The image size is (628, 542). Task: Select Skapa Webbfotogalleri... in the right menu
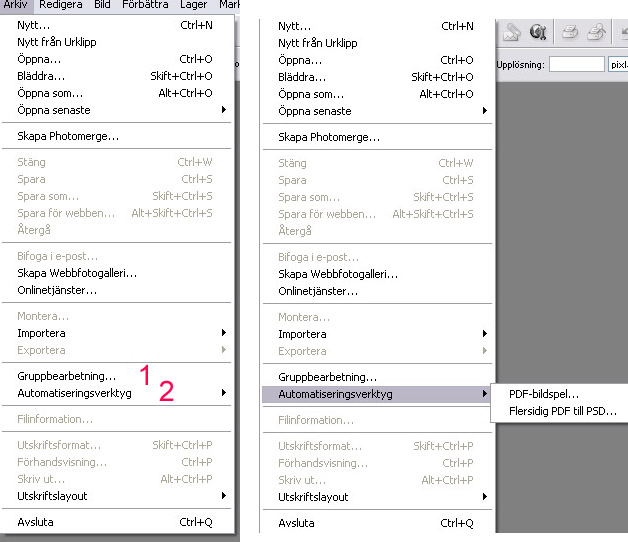[x=377, y=274]
